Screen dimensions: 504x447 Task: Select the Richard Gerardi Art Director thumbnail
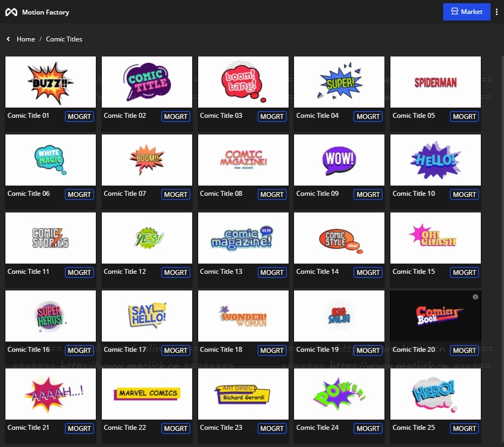[x=243, y=394]
